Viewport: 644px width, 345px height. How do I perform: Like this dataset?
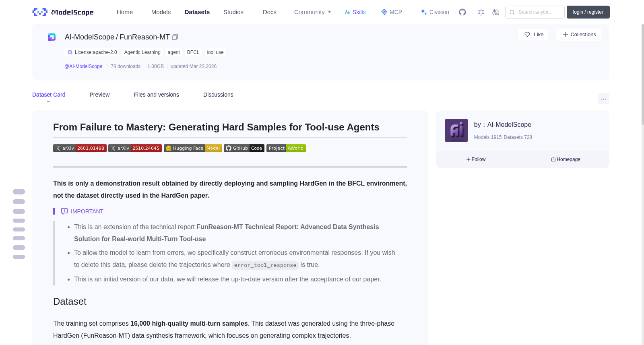pos(533,35)
